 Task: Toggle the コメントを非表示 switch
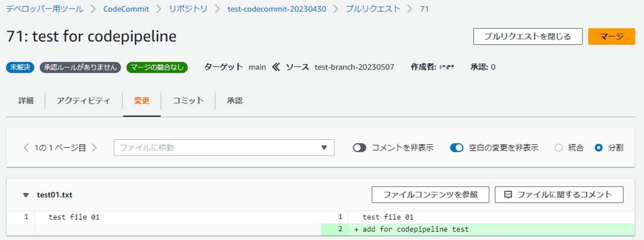tap(360, 148)
